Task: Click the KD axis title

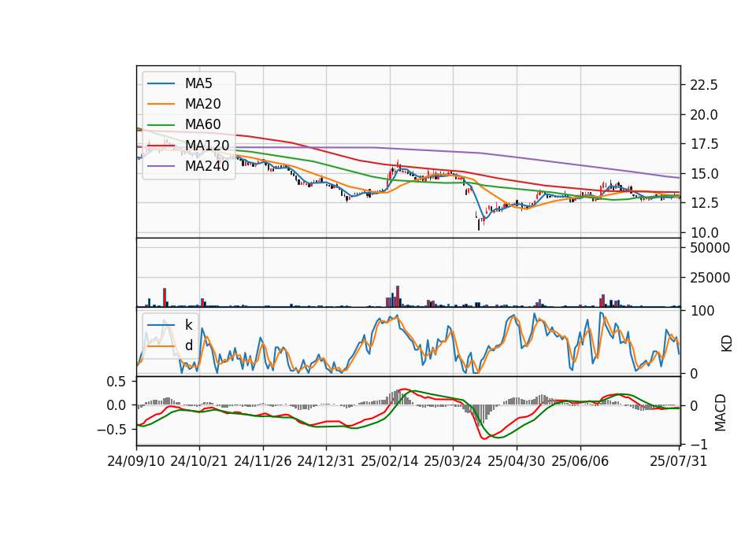Action: click(x=727, y=344)
